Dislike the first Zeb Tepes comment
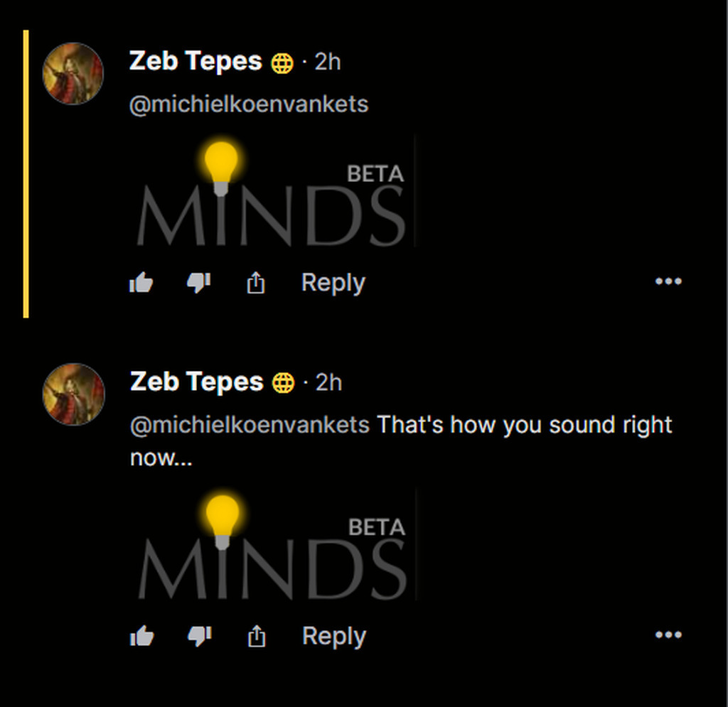 pyautogui.click(x=198, y=283)
